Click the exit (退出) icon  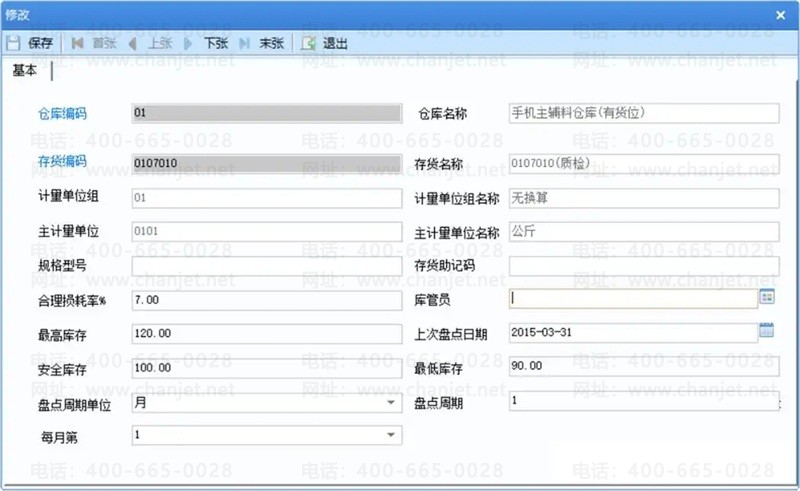click(308, 43)
